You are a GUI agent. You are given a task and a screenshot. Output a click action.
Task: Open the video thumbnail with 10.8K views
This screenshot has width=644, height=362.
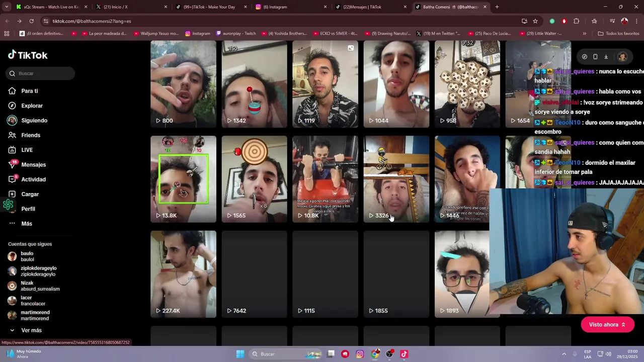pos(325,179)
